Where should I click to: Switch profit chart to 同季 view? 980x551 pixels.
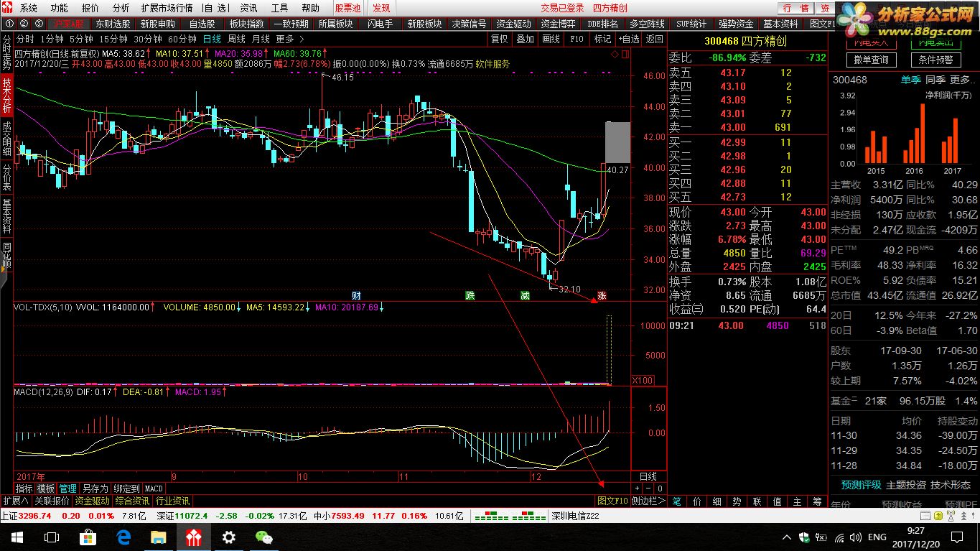pyautogui.click(x=935, y=80)
